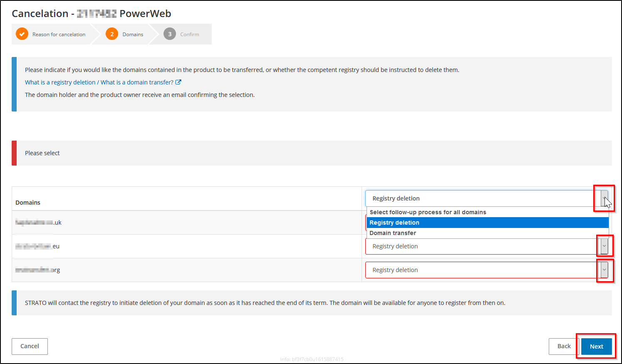The height and width of the screenshot is (364, 622).
Task: Select the 'Domains' step label
Action: [x=133, y=35]
